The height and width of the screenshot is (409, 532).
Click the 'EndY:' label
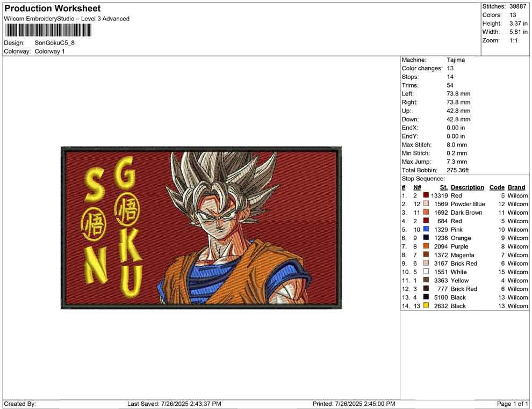click(x=410, y=136)
